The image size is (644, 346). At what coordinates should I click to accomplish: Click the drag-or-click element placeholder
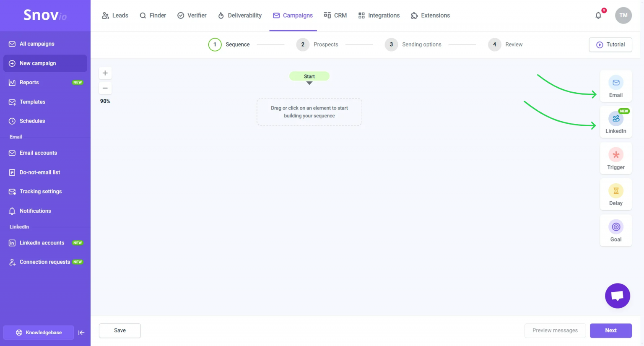pyautogui.click(x=309, y=112)
